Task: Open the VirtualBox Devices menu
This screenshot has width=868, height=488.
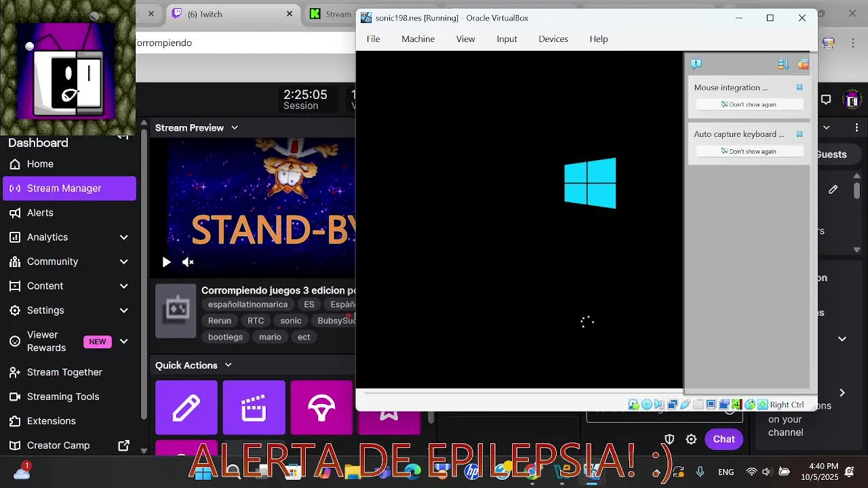Action: 553,39
